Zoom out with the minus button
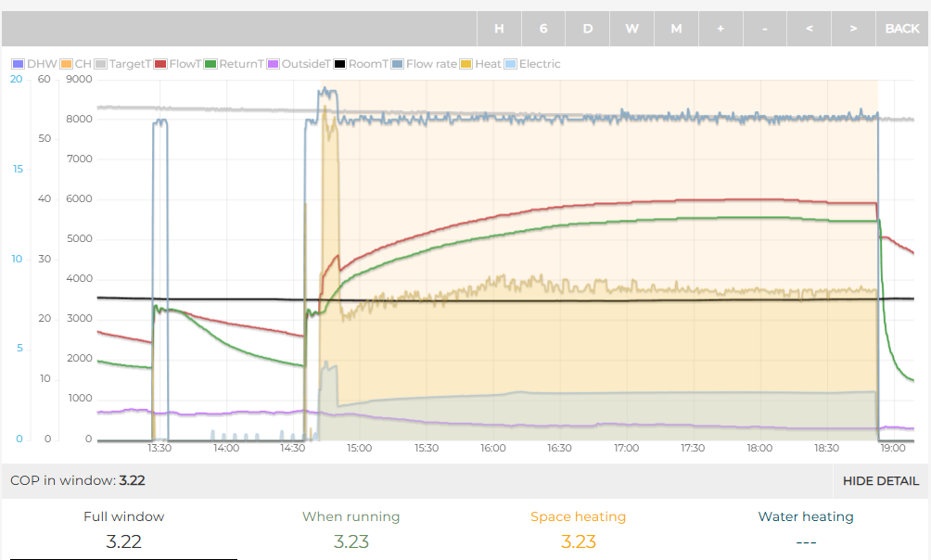Screen dimensions: 931x560 (x=764, y=29)
